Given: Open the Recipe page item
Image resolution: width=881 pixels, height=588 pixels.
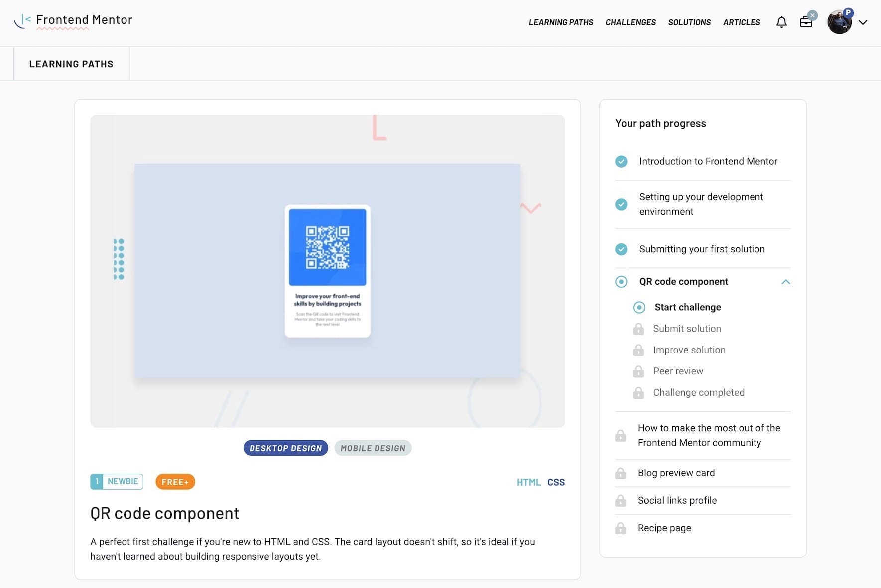Looking at the screenshot, I should [664, 528].
